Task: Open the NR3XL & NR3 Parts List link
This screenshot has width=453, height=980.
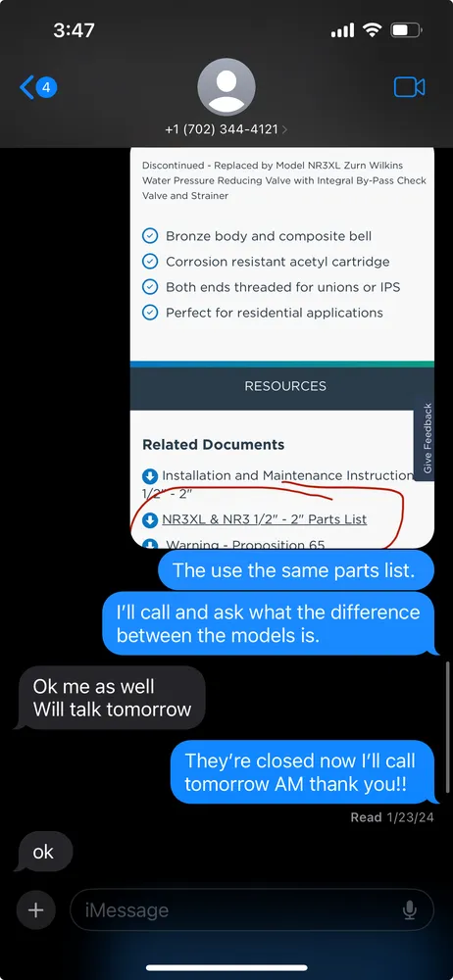Action: click(264, 519)
